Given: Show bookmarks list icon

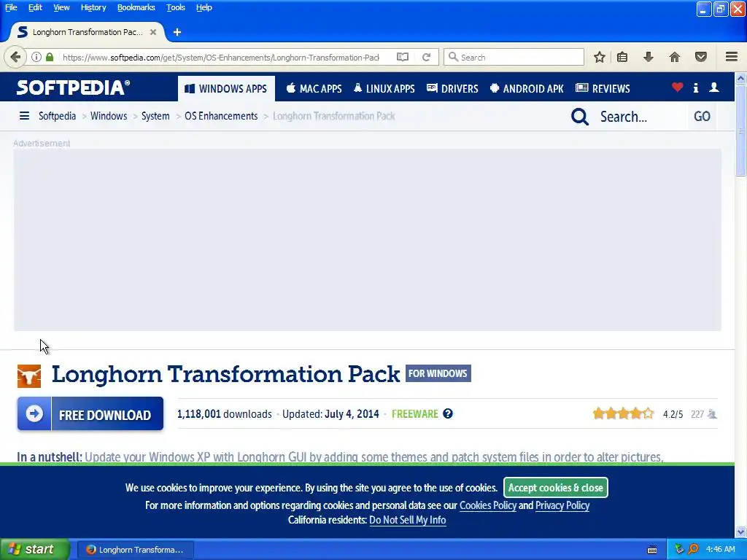Looking at the screenshot, I should pyautogui.click(x=622, y=57).
